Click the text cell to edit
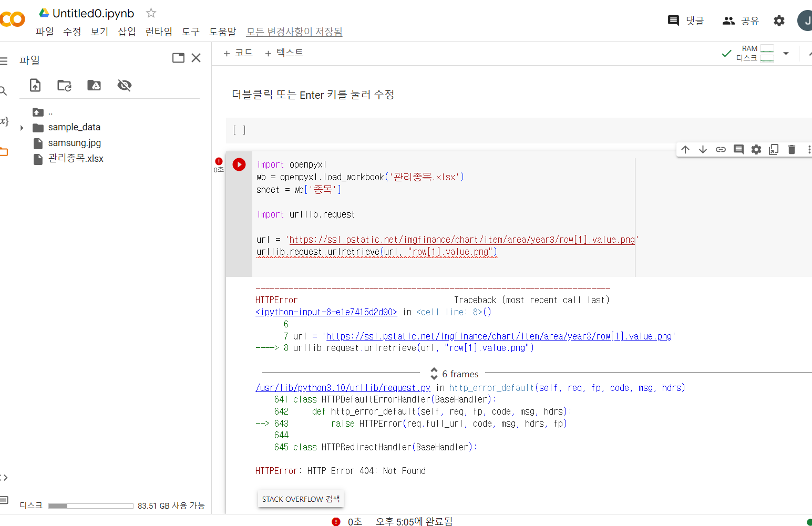 tap(313, 95)
